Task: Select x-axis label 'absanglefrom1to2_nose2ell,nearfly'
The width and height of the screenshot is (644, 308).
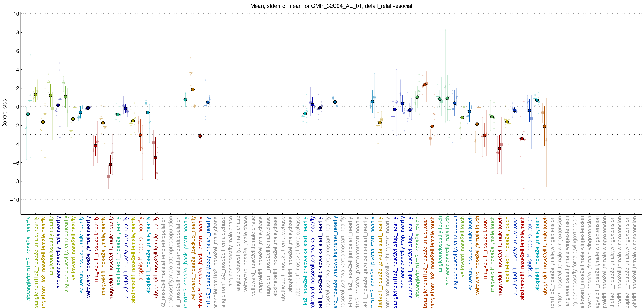Action: pyautogui.click(x=28, y=259)
